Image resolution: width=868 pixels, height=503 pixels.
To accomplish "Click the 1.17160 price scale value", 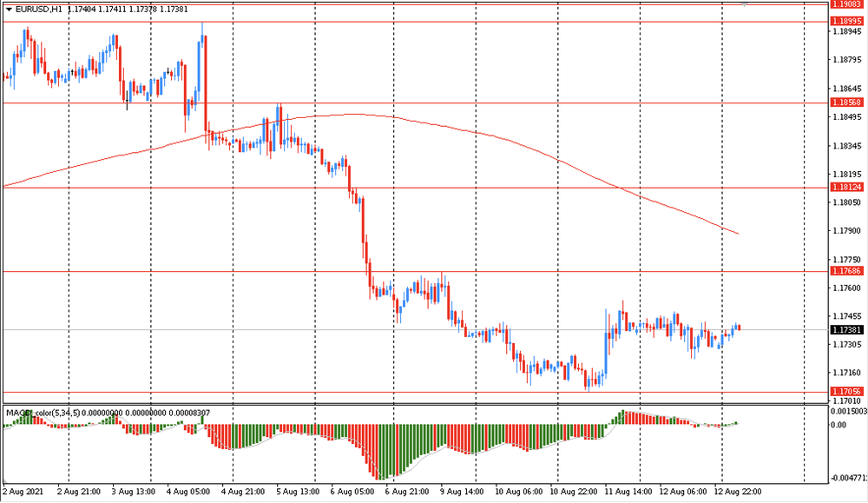I will (x=847, y=373).
